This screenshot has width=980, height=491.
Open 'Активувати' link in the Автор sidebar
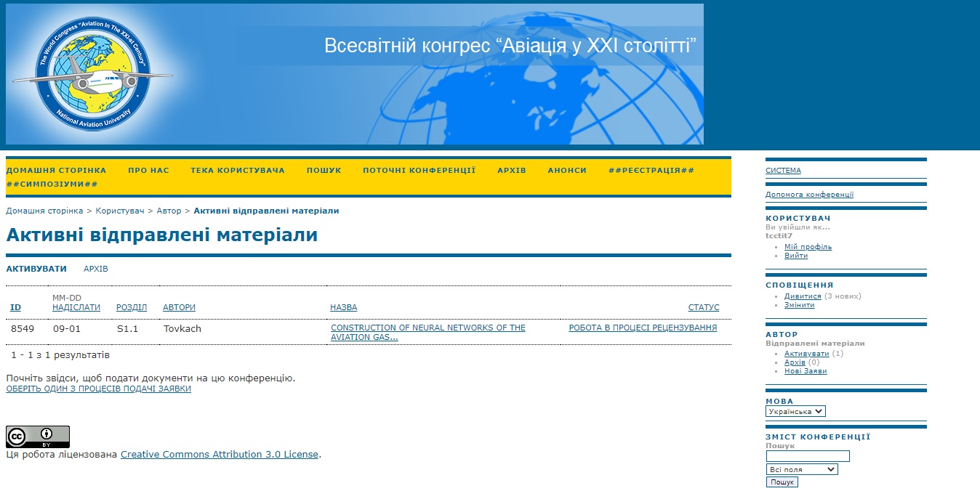coord(807,354)
